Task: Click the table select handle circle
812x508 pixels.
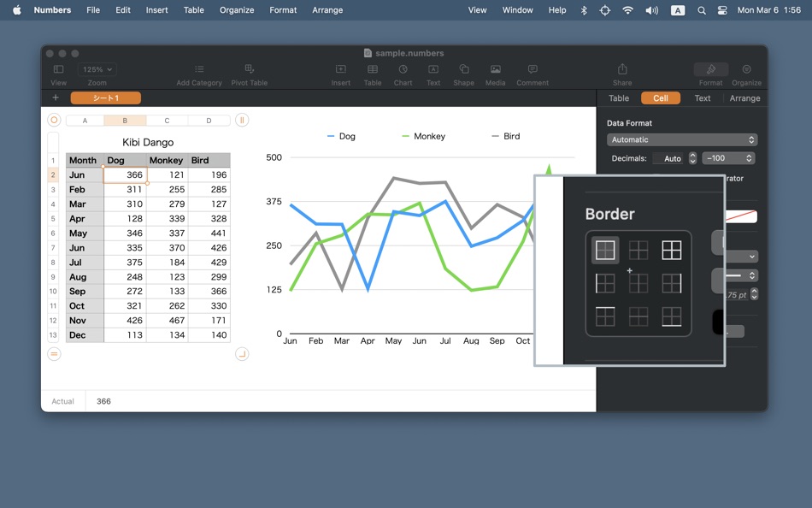Action: point(54,121)
